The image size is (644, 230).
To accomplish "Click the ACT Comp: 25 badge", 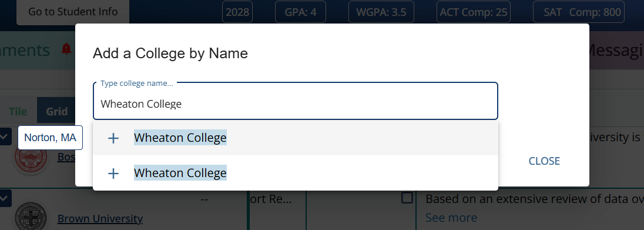I will [474, 12].
